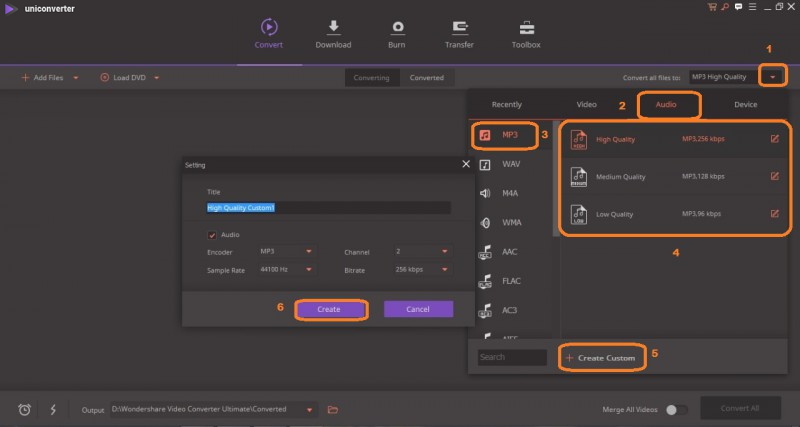Click the Load DVD disc icon
Screen dimensions: 800x427
105,78
